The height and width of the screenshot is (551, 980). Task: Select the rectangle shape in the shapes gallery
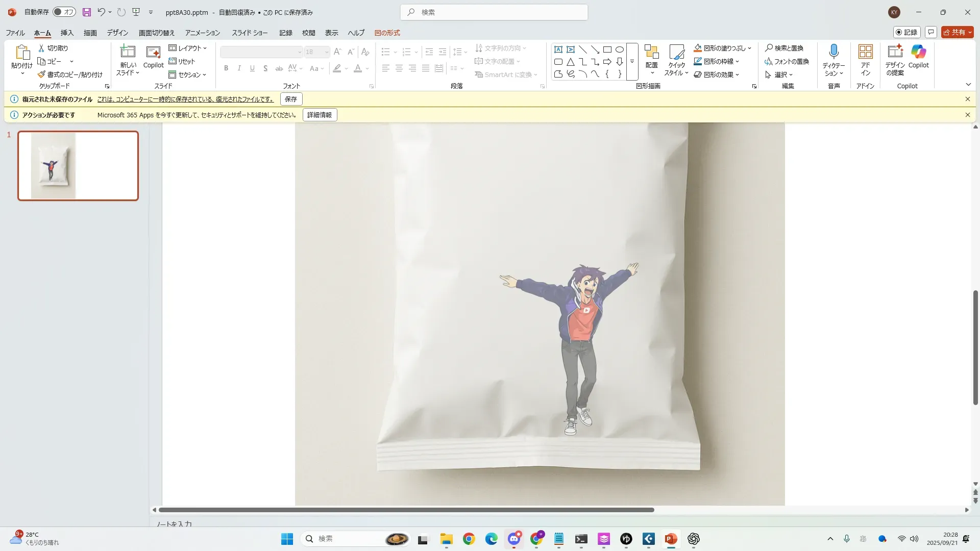point(607,49)
